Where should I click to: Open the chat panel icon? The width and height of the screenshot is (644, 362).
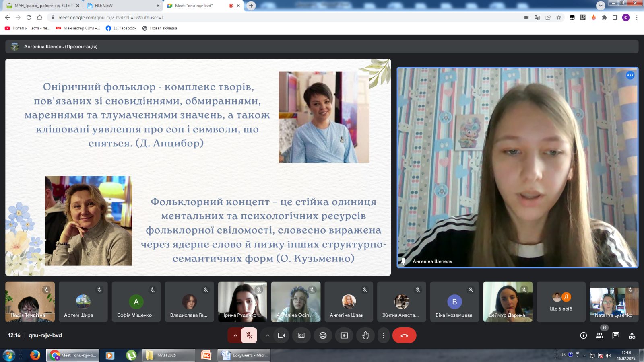pos(616,335)
